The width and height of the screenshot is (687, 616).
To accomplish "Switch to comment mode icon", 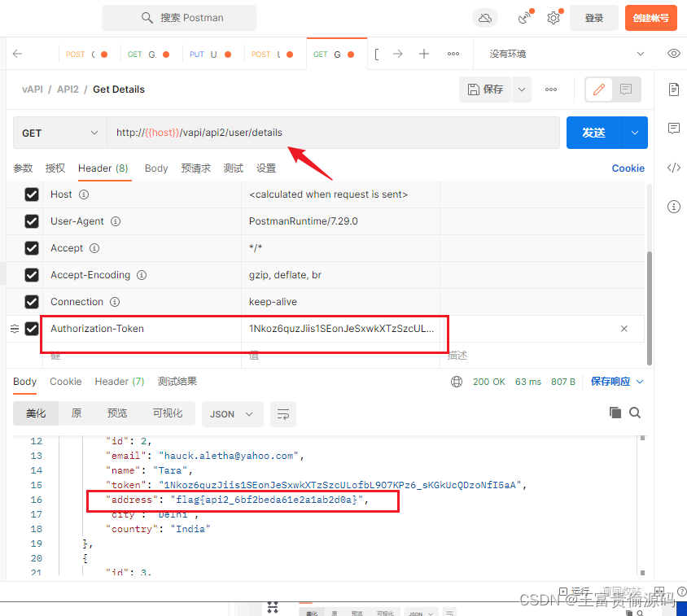I will coord(626,90).
